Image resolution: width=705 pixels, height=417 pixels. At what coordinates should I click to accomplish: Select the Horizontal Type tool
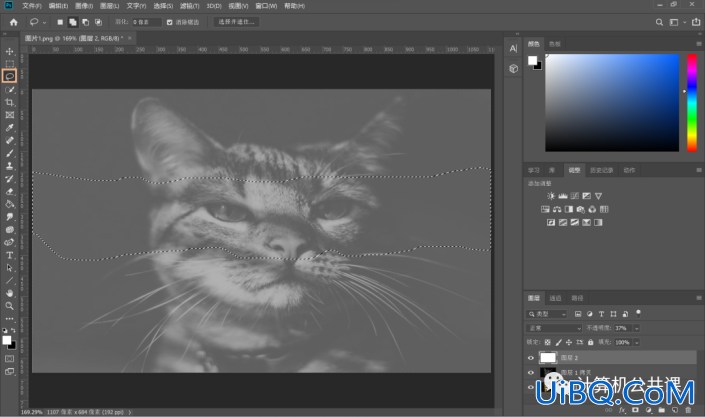[x=9, y=255]
